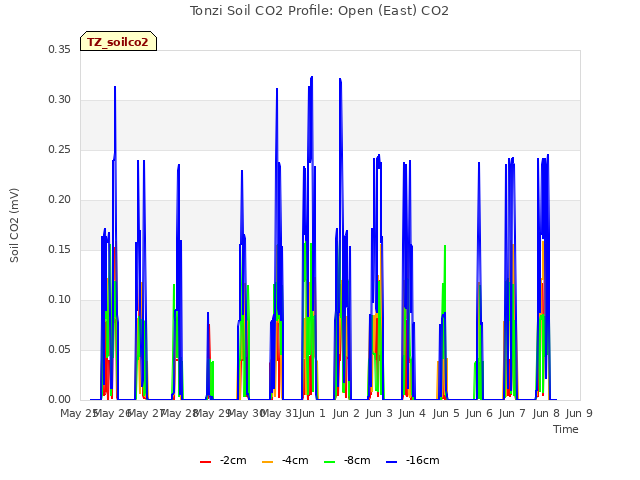Select the -4cm legend label
Viewport: 640px width, 480px height.
coord(295,460)
